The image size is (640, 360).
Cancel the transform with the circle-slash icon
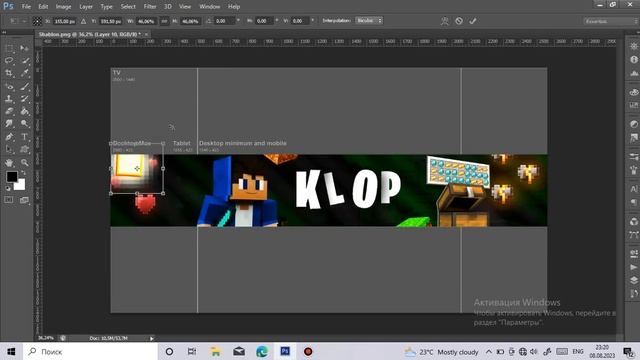point(459,21)
